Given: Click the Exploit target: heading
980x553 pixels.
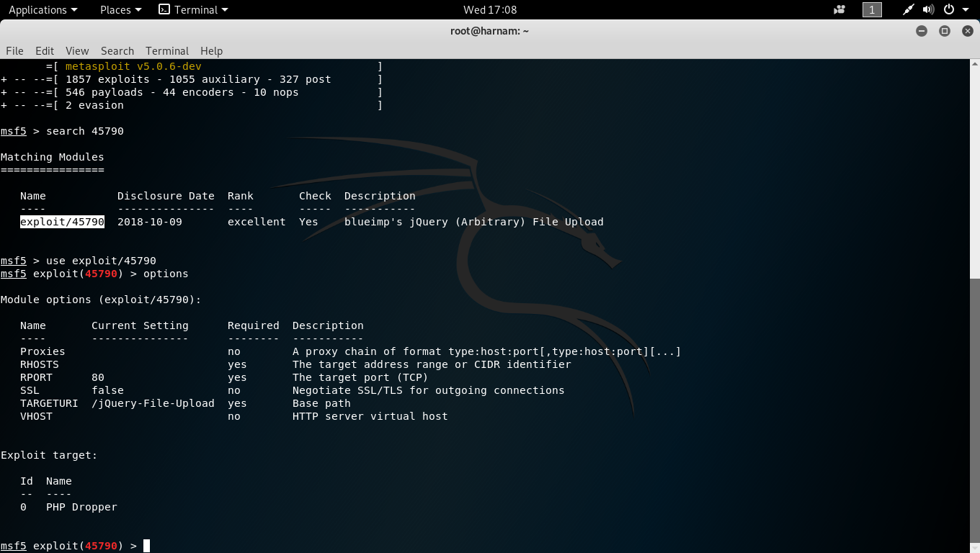Looking at the screenshot, I should point(49,455).
